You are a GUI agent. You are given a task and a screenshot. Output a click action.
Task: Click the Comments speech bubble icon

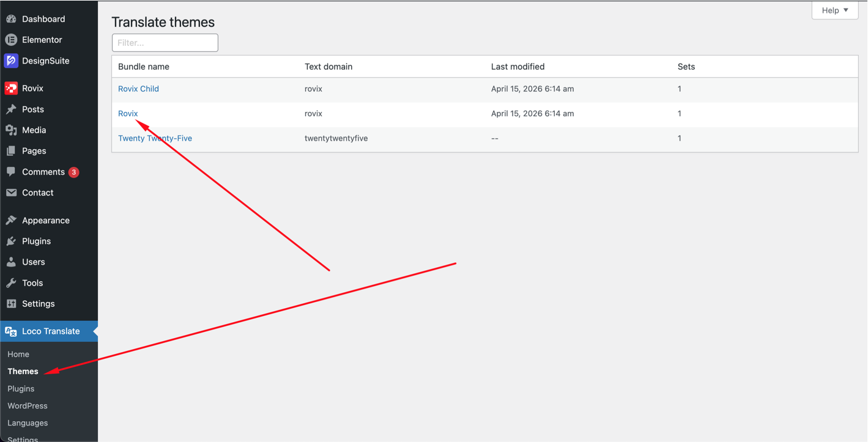11,172
